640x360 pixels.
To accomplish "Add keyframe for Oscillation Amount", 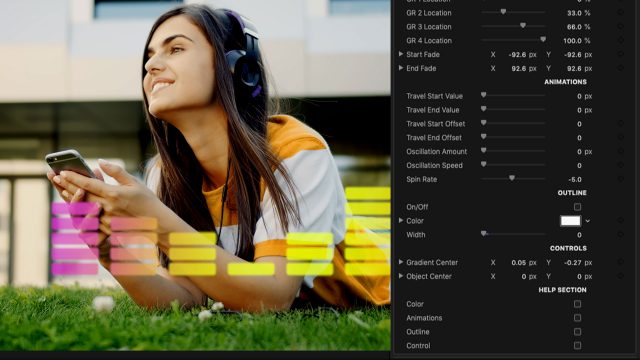I will [x=620, y=152].
